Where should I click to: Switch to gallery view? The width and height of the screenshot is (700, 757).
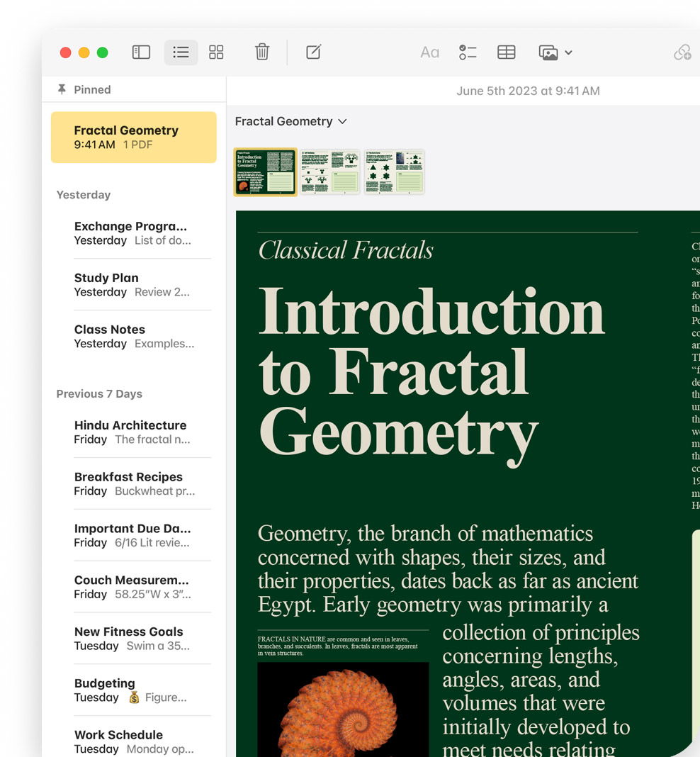click(x=216, y=52)
